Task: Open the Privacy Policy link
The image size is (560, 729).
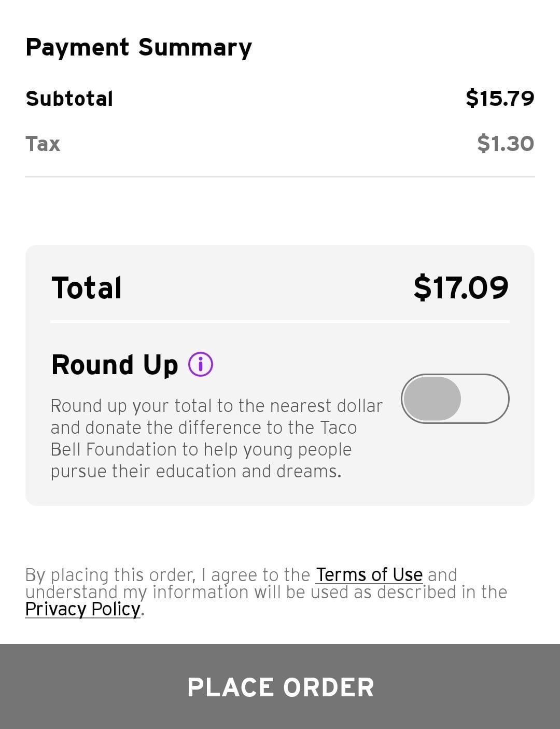Action: [x=82, y=609]
